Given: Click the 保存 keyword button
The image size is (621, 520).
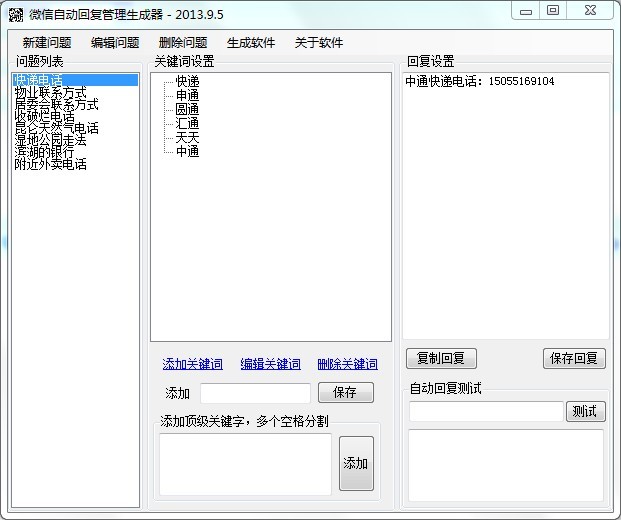Looking at the screenshot, I should (x=346, y=392).
